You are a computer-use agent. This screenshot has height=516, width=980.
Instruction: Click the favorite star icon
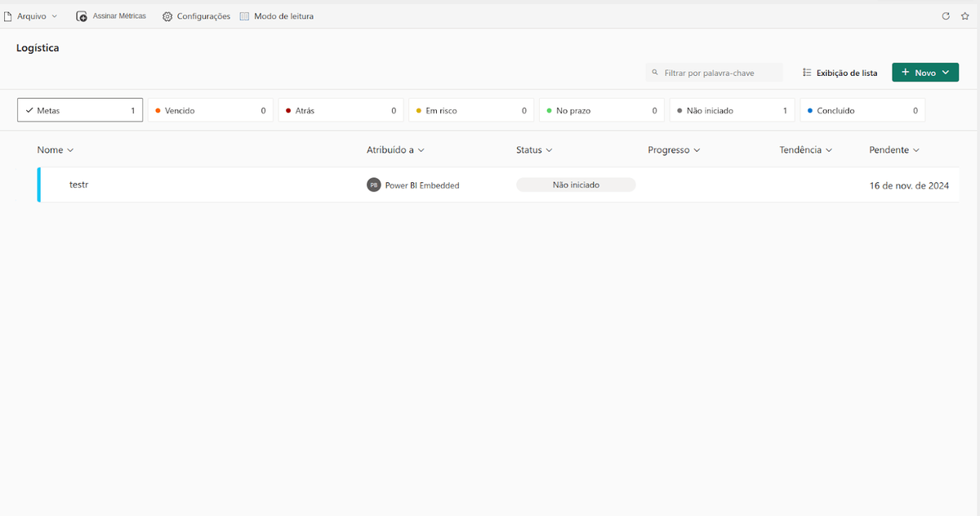point(965,16)
